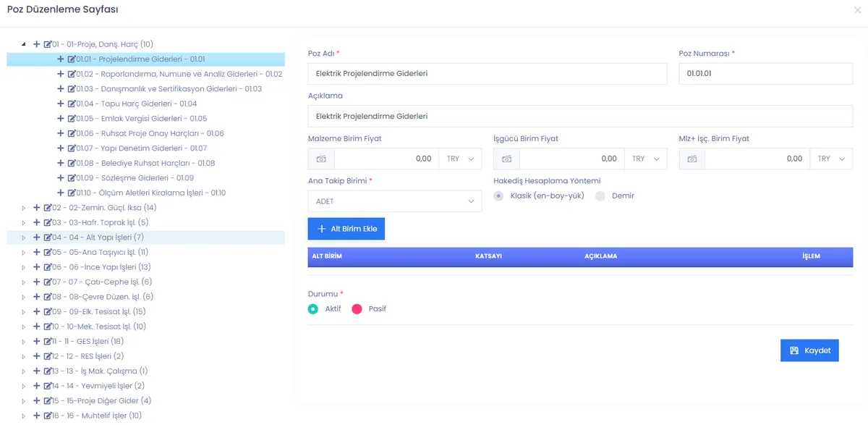868x425 pixels.
Task: Click the plus icon beside 02-Zemin. Güçl. İksa
Action: click(37, 208)
